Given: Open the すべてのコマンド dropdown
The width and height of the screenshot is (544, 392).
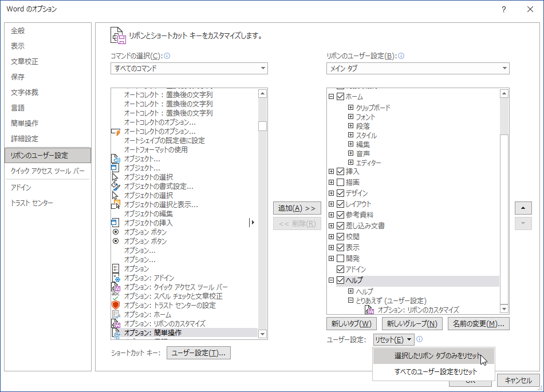Looking at the screenshot, I should 189,68.
